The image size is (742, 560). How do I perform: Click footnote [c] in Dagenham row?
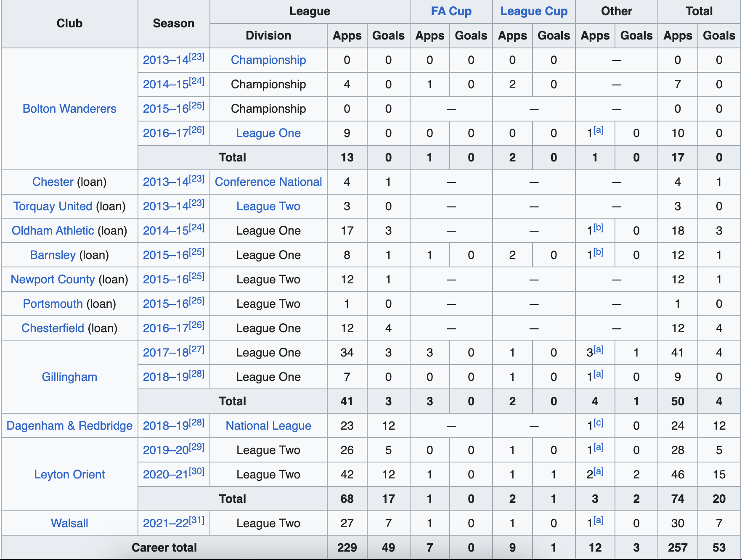coord(598,422)
